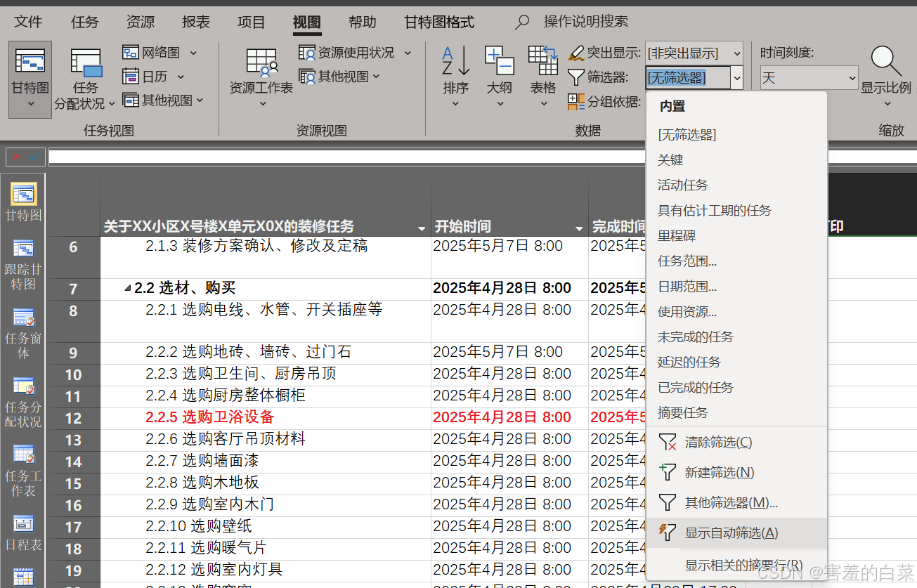Switch to Gantt Chart Format (甘特图格式) tab

click(439, 22)
